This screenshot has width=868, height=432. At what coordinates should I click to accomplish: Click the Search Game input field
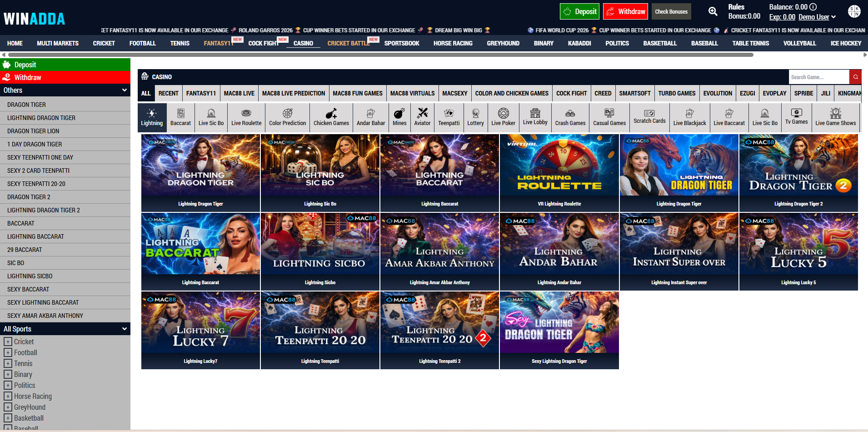(819, 77)
